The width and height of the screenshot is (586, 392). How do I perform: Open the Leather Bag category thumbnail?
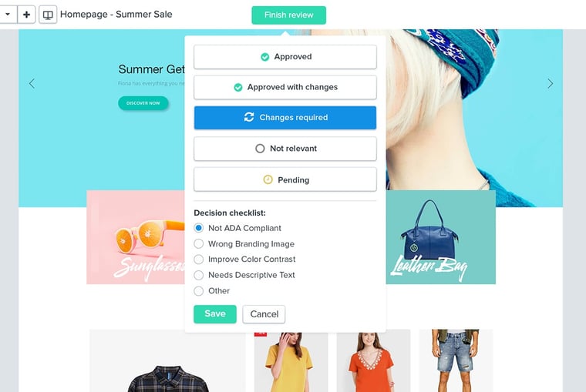441,237
